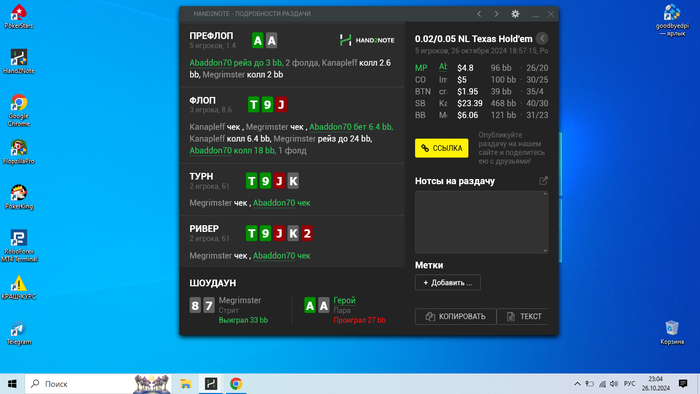Open Chrome from taskbar
This screenshot has height=394, width=700.
[x=236, y=384]
